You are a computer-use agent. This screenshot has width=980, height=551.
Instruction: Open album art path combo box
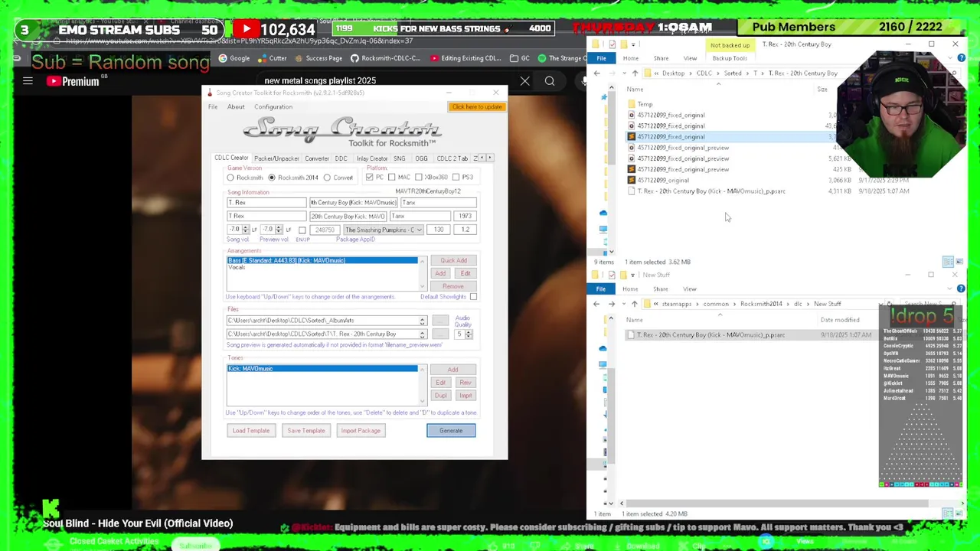tap(422, 321)
